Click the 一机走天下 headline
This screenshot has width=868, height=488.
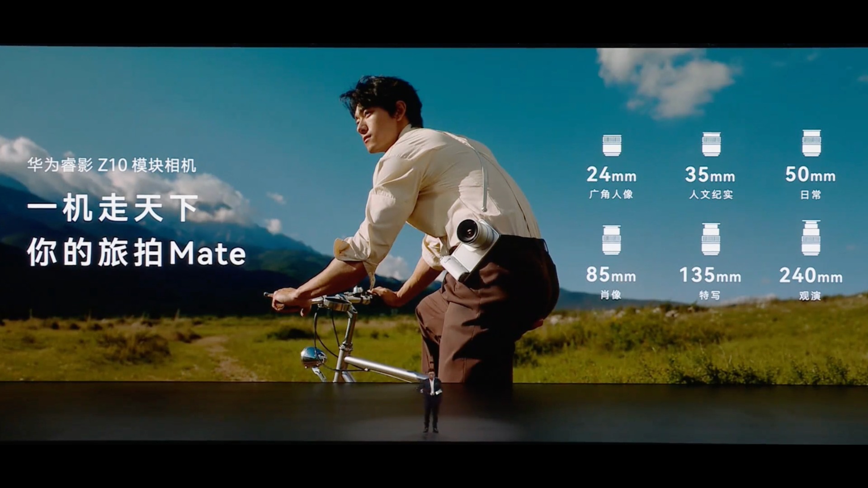[x=113, y=209]
